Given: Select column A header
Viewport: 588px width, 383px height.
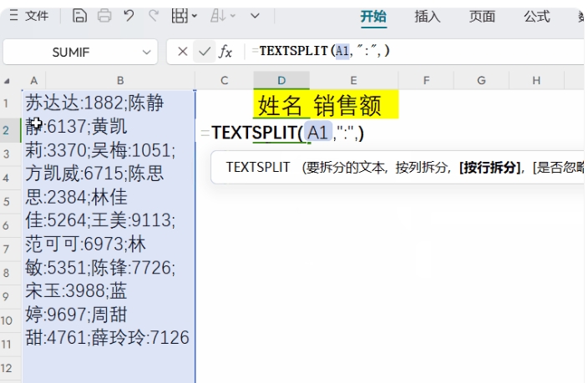Looking at the screenshot, I should point(33,81).
